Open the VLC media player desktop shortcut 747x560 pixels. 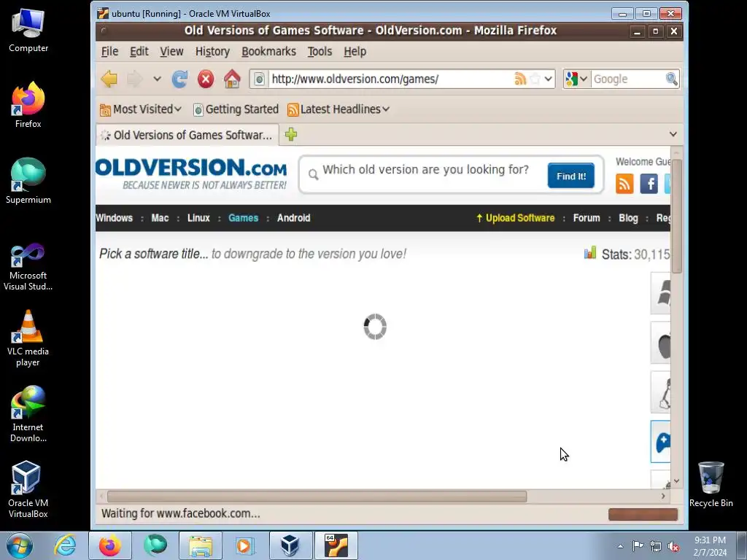(28, 338)
